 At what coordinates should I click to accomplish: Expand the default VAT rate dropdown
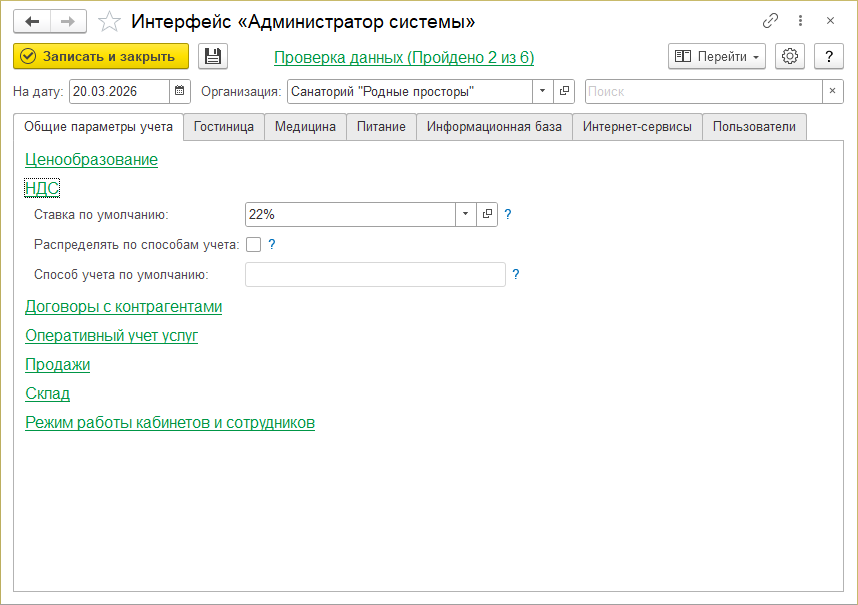click(466, 214)
